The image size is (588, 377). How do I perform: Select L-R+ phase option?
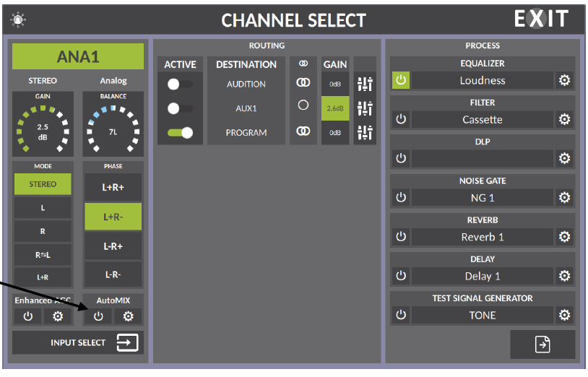pyautogui.click(x=113, y=246)
